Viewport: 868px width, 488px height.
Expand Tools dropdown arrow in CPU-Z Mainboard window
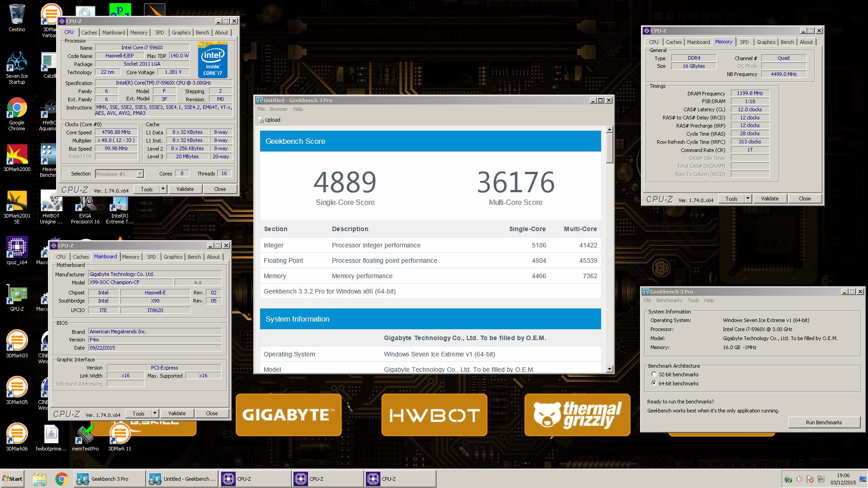pos(155,413)
